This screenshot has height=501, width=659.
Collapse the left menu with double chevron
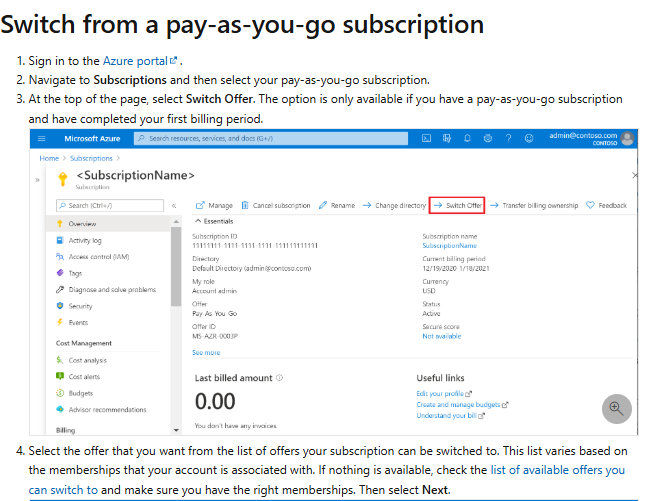(x=174, y=206)
